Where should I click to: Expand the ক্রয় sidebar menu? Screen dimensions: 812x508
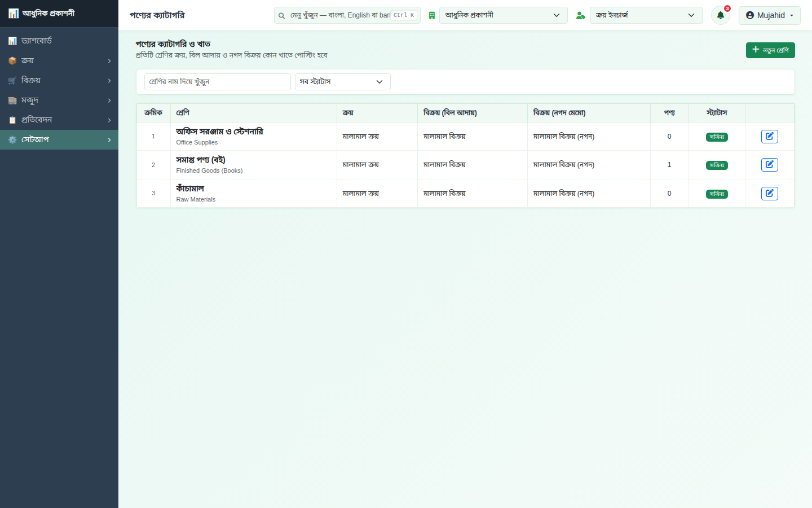(59, 60)
